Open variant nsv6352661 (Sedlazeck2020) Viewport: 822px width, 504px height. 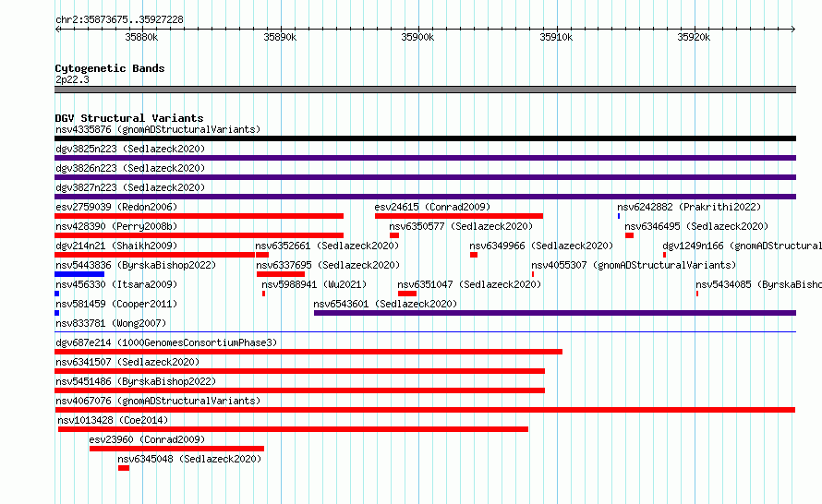coord(327,246)
